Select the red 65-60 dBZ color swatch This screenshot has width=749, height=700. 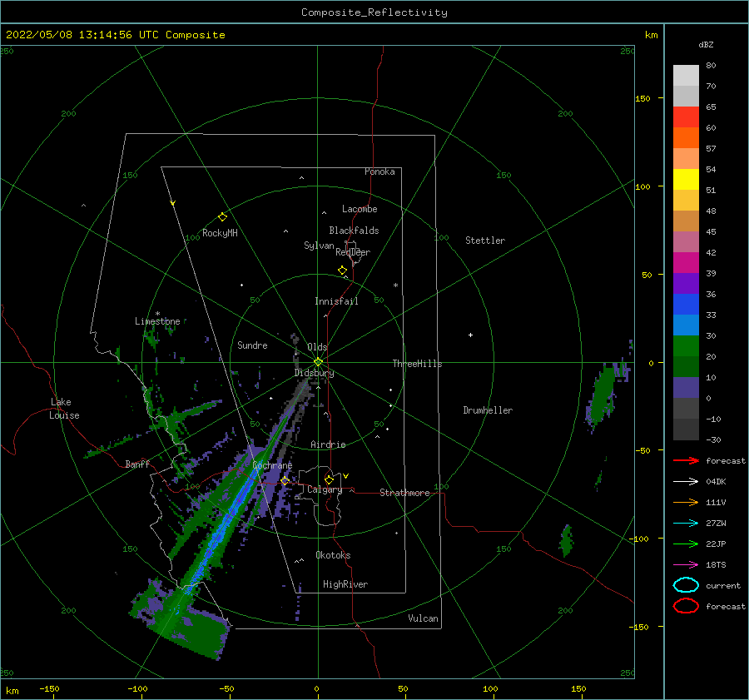[x=686, y=117]
